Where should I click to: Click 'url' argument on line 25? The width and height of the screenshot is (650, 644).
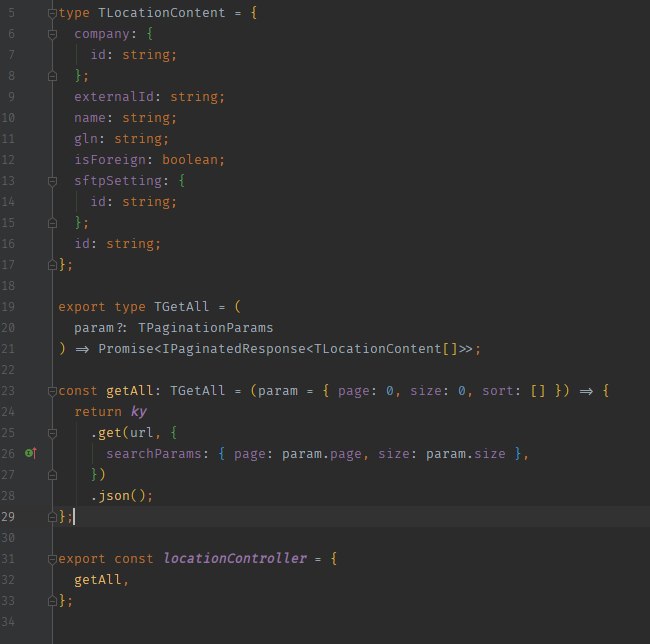pyautogui.click(x=142, y=433)
